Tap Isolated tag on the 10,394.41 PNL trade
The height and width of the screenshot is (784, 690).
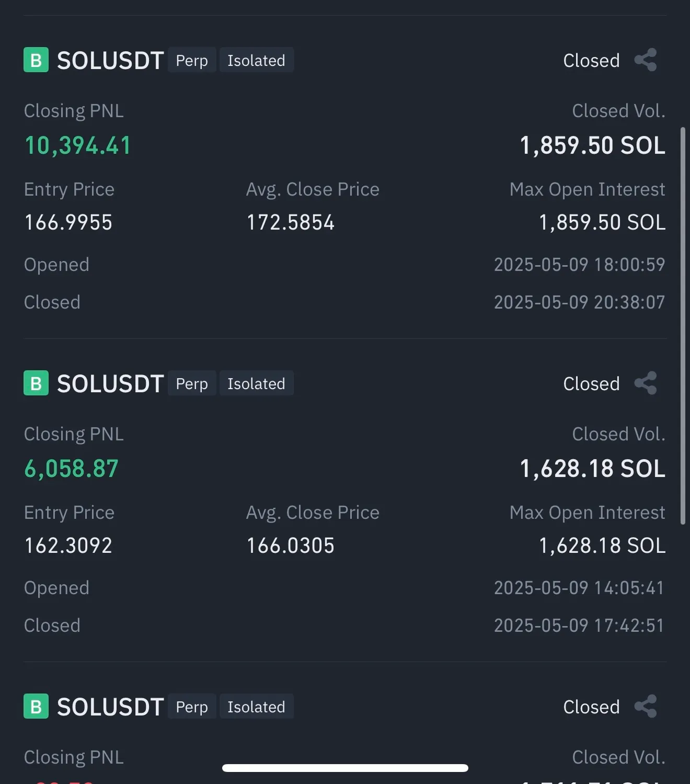pos(256,60)
